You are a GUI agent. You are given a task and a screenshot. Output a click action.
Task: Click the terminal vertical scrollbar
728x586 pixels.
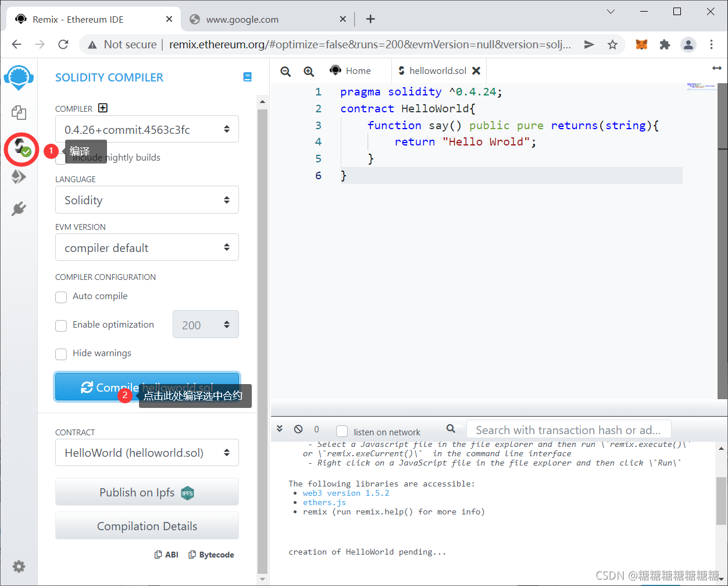[x=721, y=500]
